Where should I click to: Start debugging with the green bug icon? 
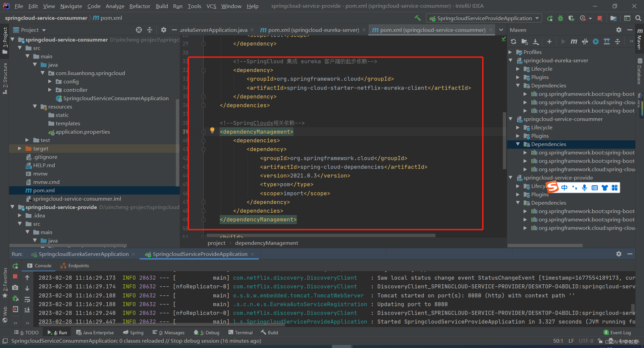[560, 18]
